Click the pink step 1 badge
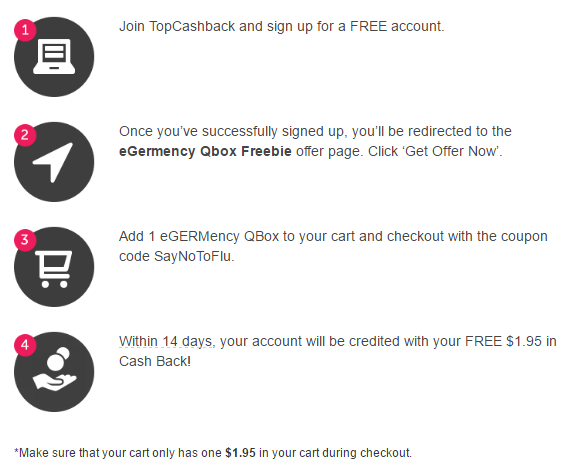 point(25,30)
